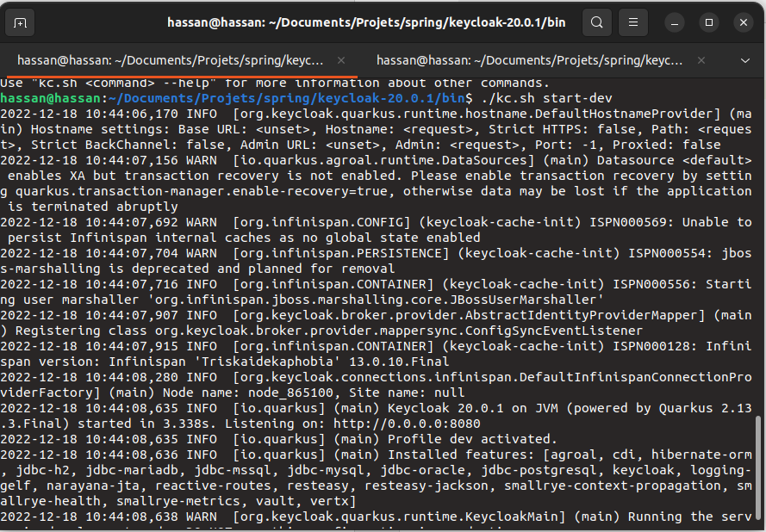The image size is (766, 532).
Task: Click '[org.infinispan.PERSISTENCE]' logger name
Action: click(340, 253)
